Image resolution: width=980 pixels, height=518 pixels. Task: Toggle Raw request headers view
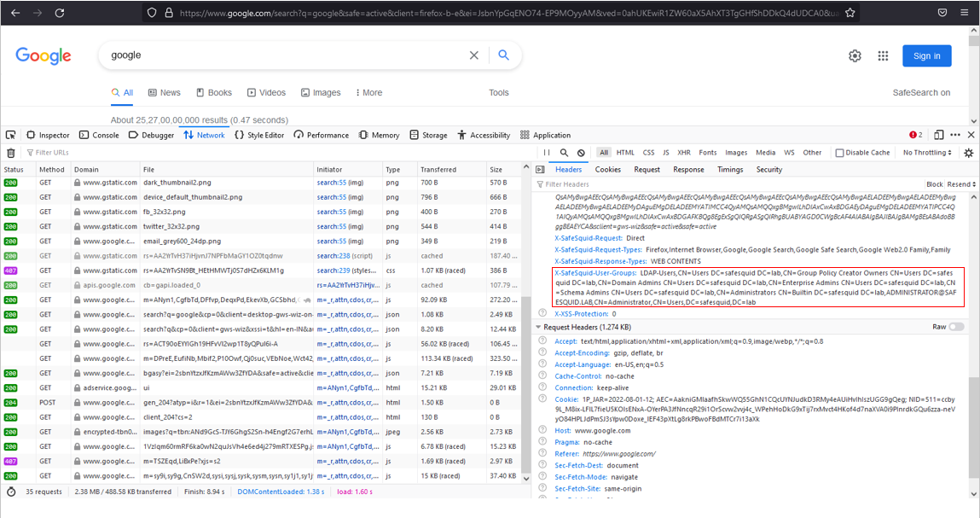956,327
